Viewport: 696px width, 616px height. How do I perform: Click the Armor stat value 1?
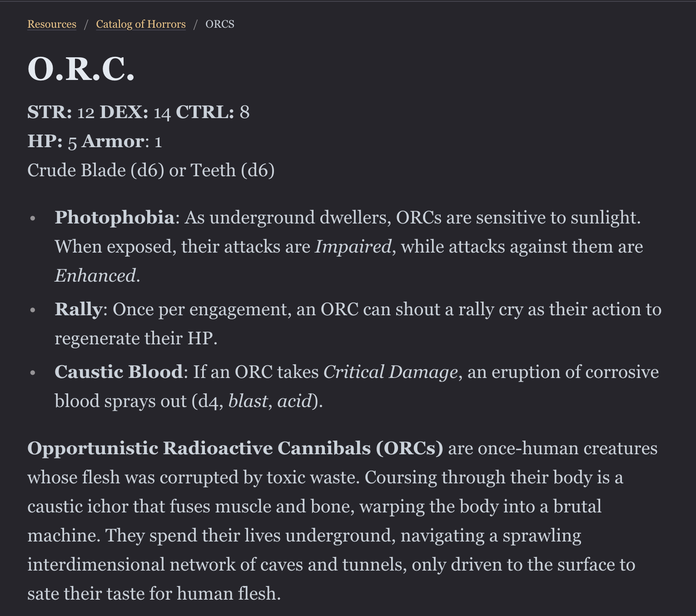click(x=159, y=141)
